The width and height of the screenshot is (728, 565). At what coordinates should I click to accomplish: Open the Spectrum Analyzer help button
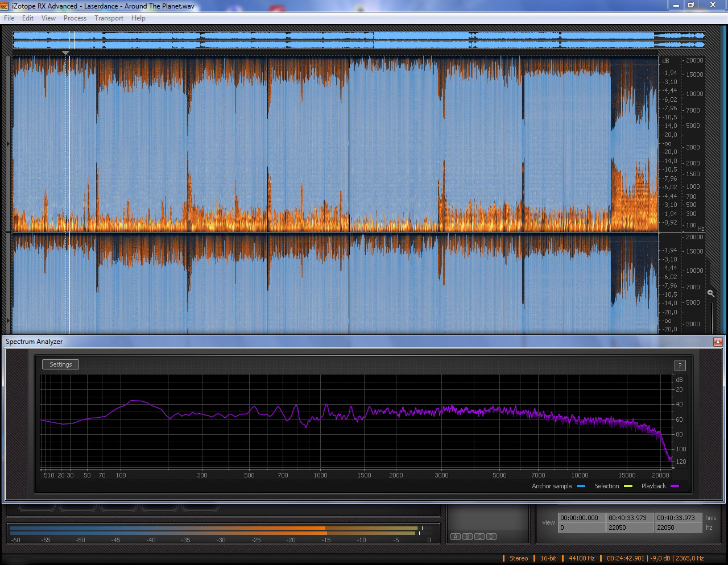tap(680, 365)
